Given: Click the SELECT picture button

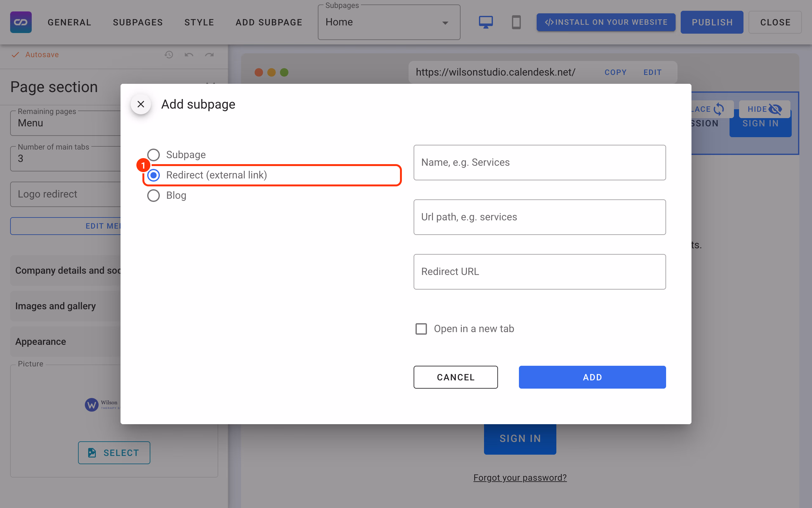Looking at the screenshot, I should pyautogui.click(x=114, y=452).
